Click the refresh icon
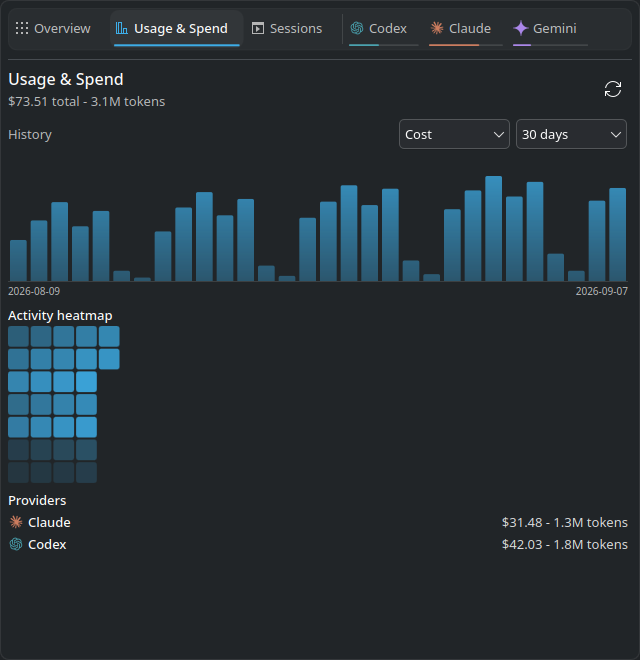This screenshot has height=660, width=640. (x=613, y=89)
